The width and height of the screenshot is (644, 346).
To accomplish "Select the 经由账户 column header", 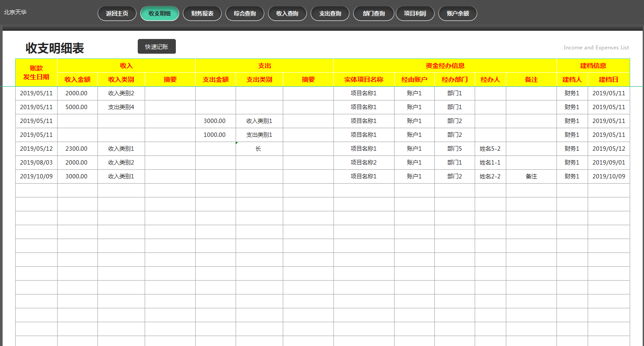I will 414,80.
